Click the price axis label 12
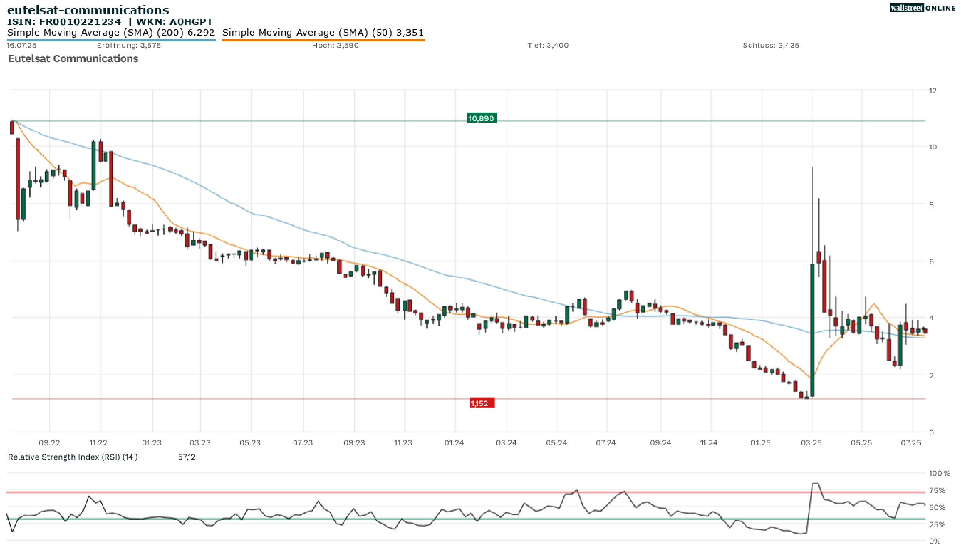 point(933,91)
